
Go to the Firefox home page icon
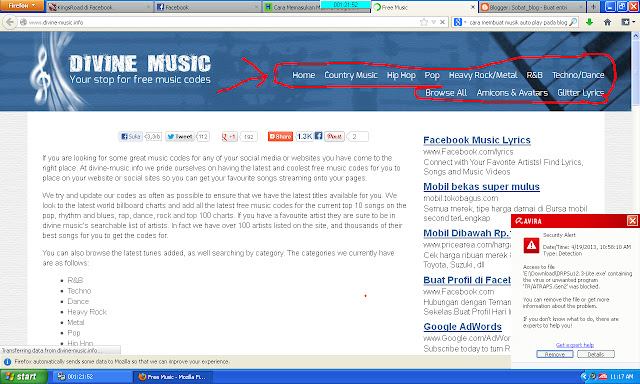point(607,22)
